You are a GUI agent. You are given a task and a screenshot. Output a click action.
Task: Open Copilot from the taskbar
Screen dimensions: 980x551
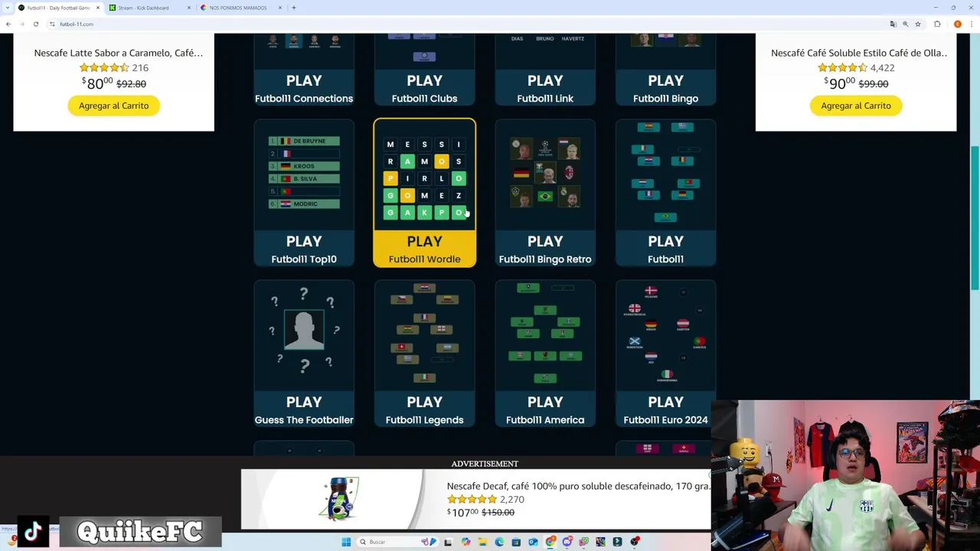(x=466, y=542)
